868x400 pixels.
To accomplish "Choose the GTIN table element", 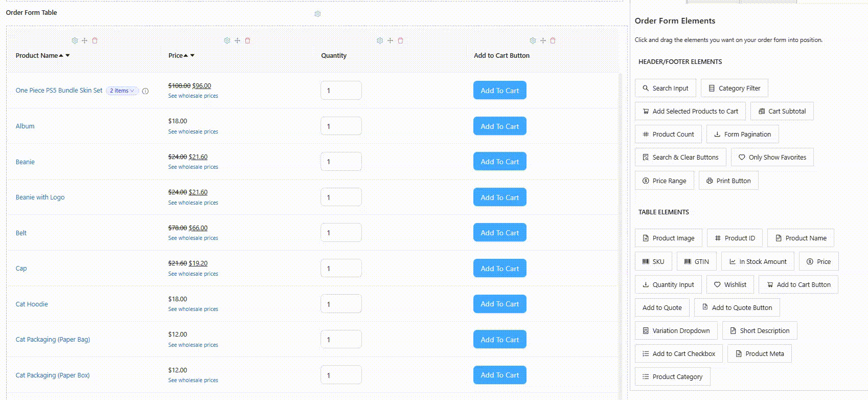I will click(x=696, y=261).
